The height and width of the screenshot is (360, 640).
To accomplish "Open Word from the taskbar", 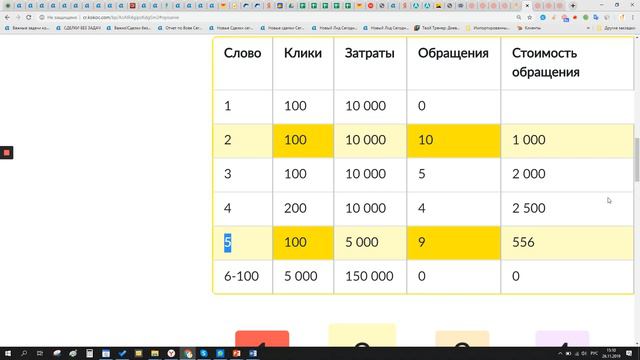I will click(253, 353).
